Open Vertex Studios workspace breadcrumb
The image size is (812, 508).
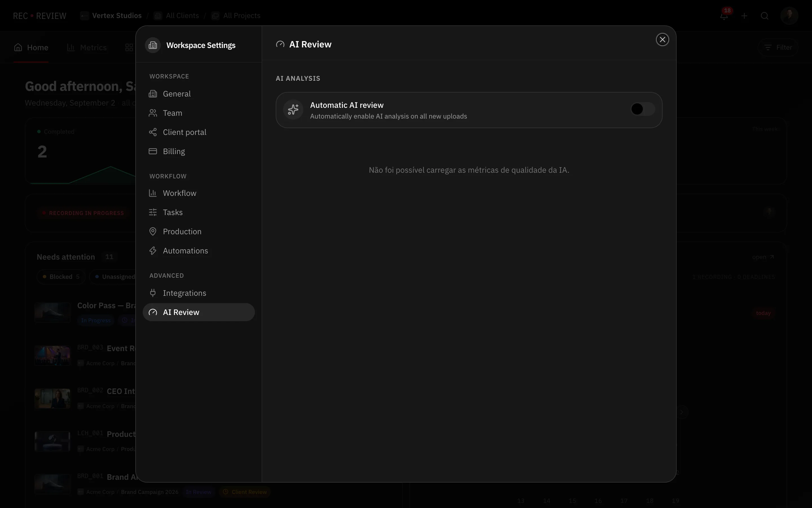pos(111,16)
